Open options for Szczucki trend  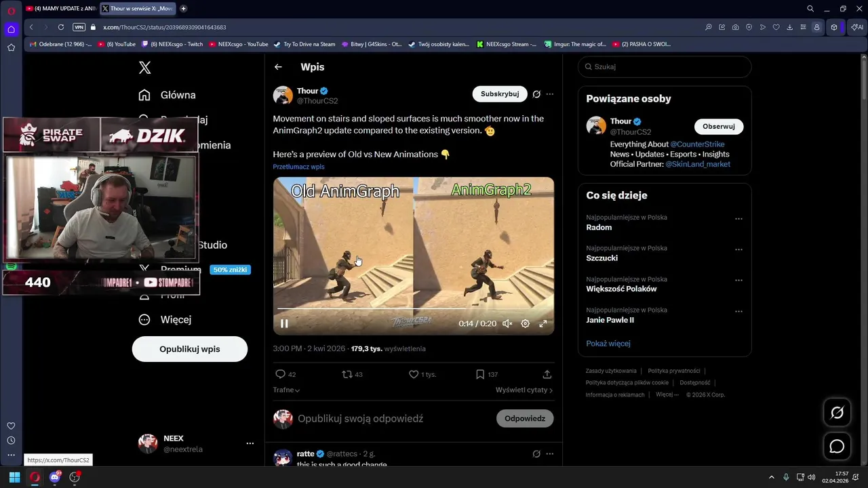[x=738, y=249]
